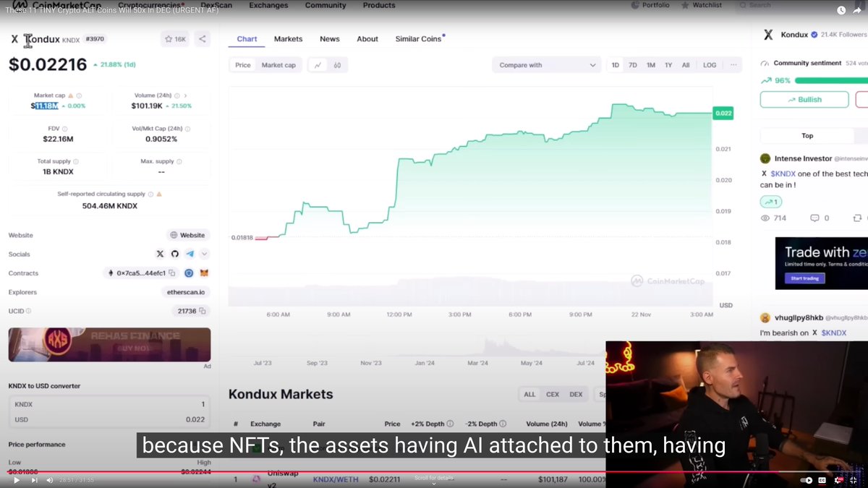Image resolution: width=868 pixels, height=488 pixels.
Task: Open Kondux Telegram channel
Action: click(x=190, y=254)
